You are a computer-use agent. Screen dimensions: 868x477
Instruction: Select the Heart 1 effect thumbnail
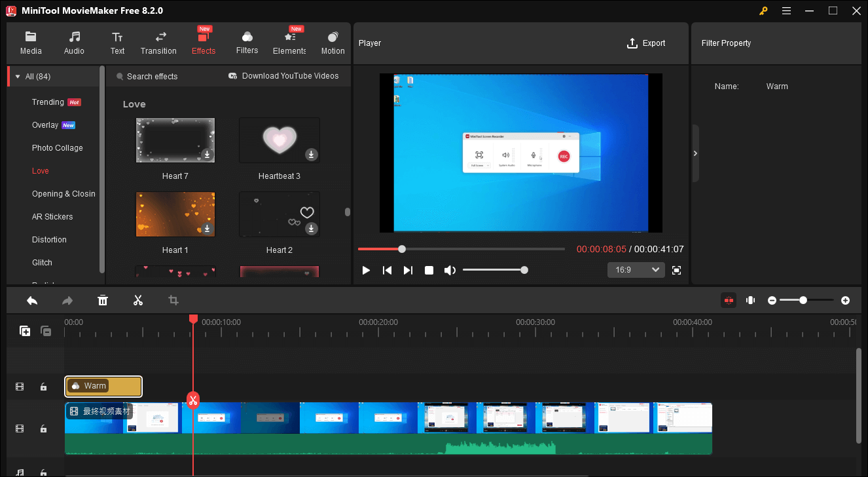point(175,214)
